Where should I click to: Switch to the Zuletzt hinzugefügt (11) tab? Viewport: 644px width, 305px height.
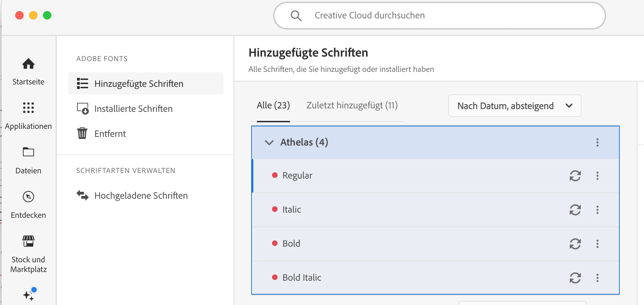352,105
